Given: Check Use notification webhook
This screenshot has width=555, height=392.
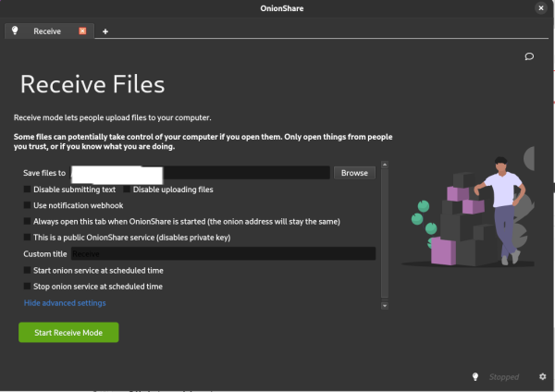Looking at the screenshot, I should coord(28,205).
